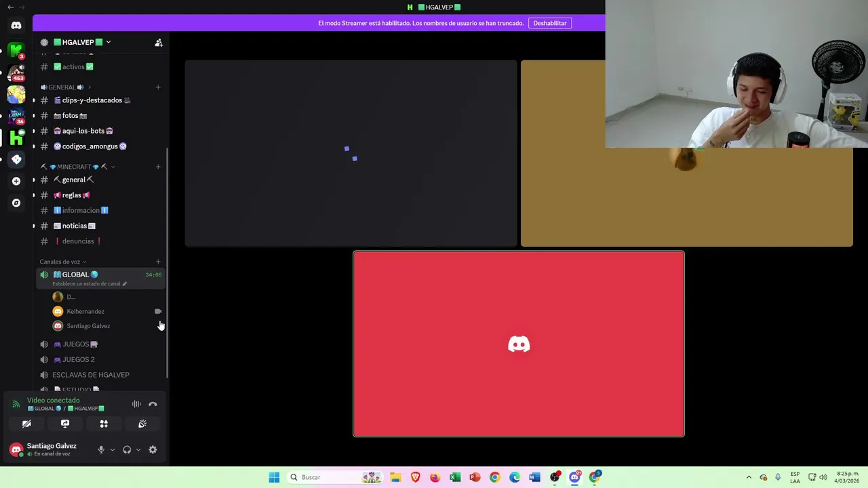Create a new voice channel with plus icon

pos(158,262)
